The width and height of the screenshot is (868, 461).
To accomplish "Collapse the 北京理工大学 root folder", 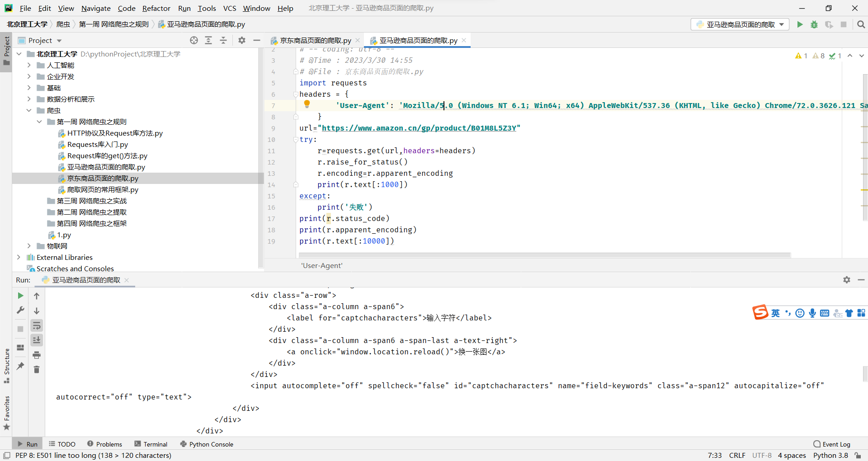I will (x=19, y=54).
